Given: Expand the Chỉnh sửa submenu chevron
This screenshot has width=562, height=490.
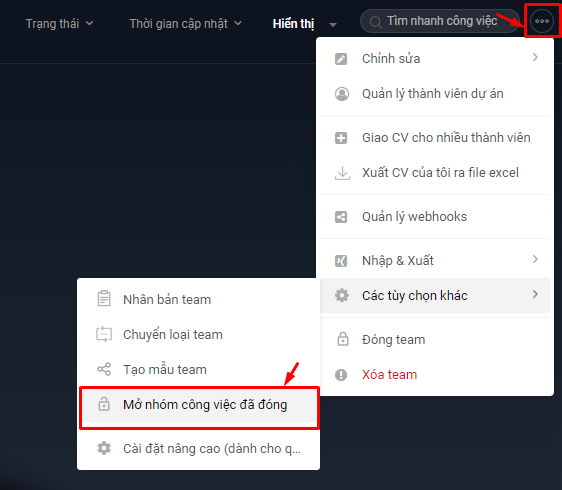Looking at the screenshot, I should click(x=535, y=57).
